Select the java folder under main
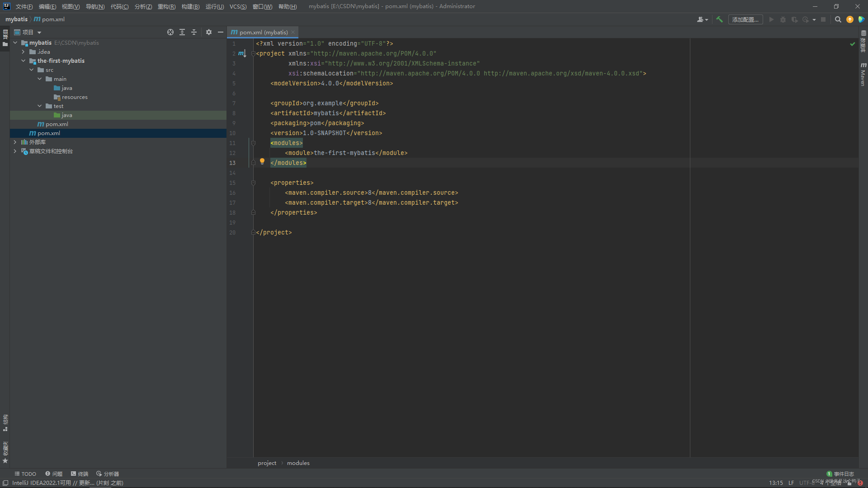The height and width of the screenshot is (488, 868). click(x=67, y=88)
